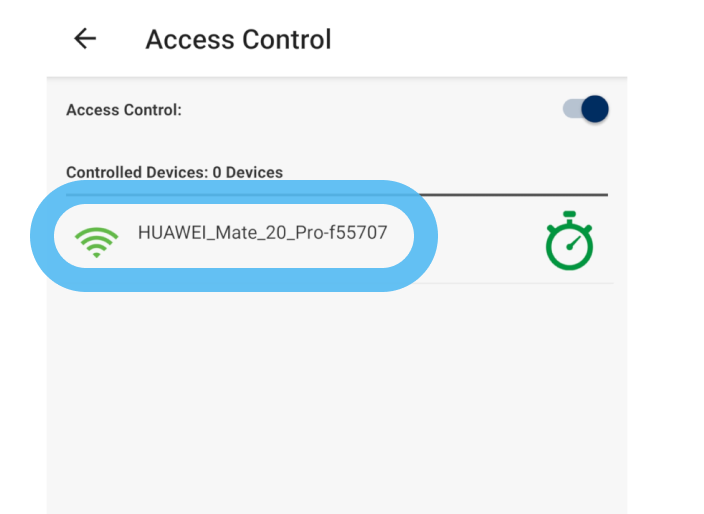Go back using the arrow icon
The width and height of the screenshot is (704, 514).
[x=85, y=39]
